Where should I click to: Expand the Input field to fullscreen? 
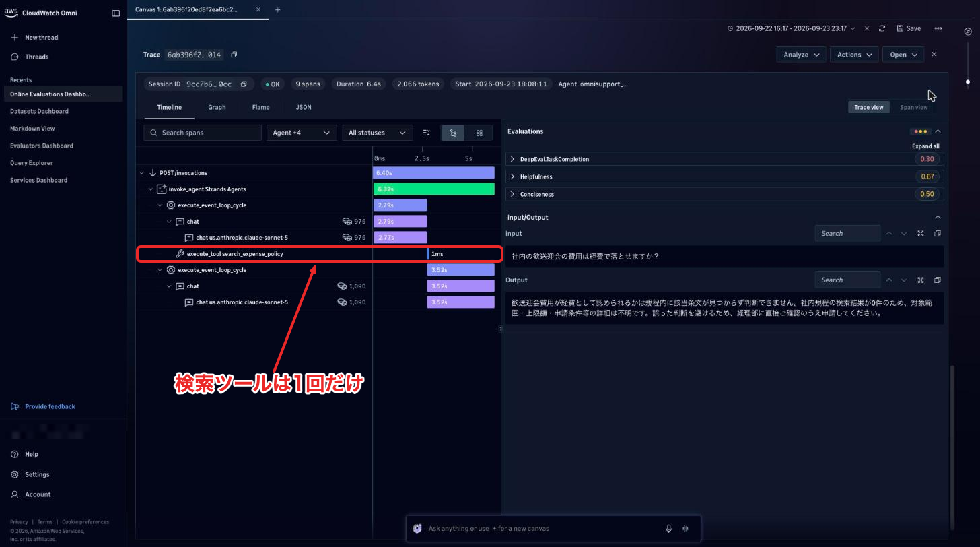tap(921, 234)
